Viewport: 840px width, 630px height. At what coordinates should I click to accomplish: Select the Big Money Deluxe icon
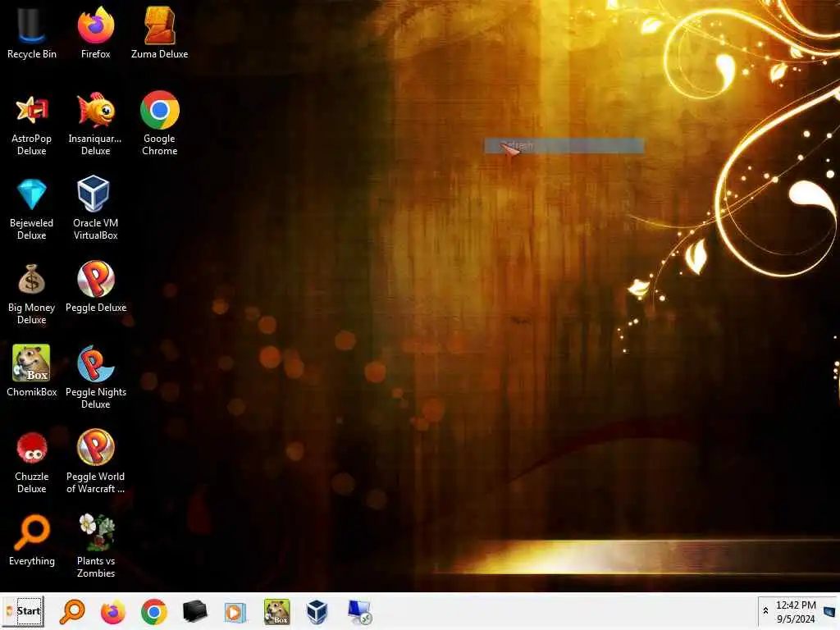point(32,294)
